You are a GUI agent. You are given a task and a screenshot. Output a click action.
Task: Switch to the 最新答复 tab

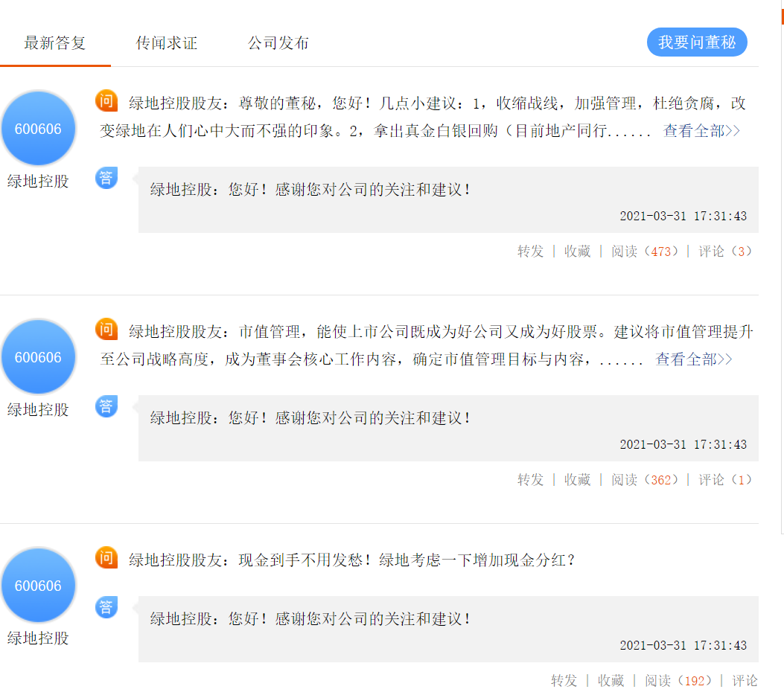tap(55, 43)
